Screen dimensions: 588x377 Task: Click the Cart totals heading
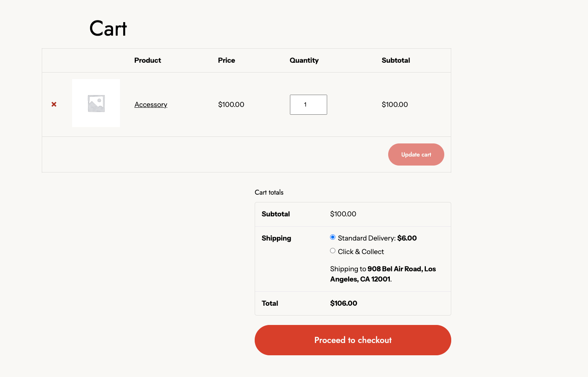click(269, 192)
